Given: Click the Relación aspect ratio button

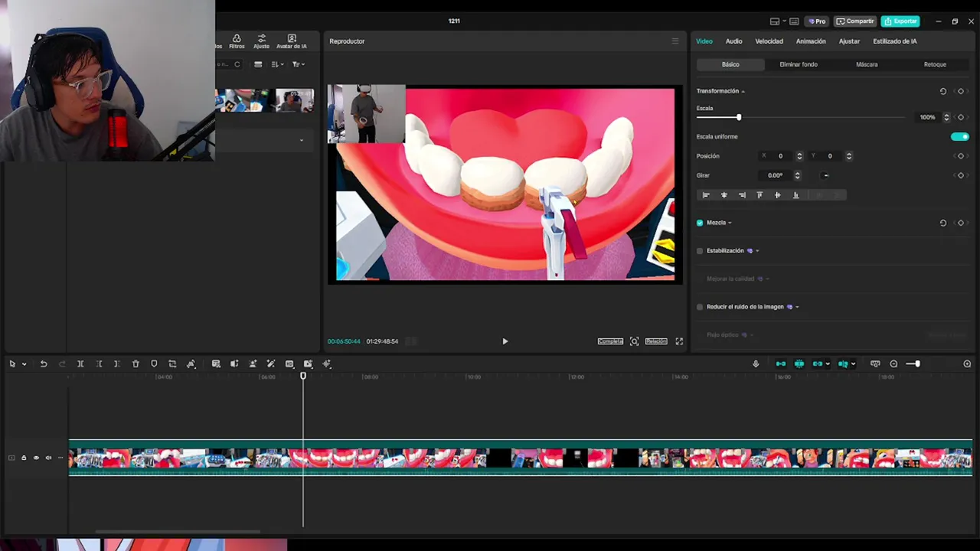Looking at the screenshot, I should click(656, 341).
